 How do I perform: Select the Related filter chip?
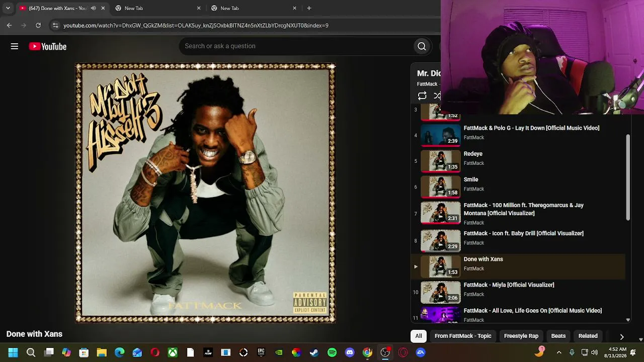click(x=588, y=336)
